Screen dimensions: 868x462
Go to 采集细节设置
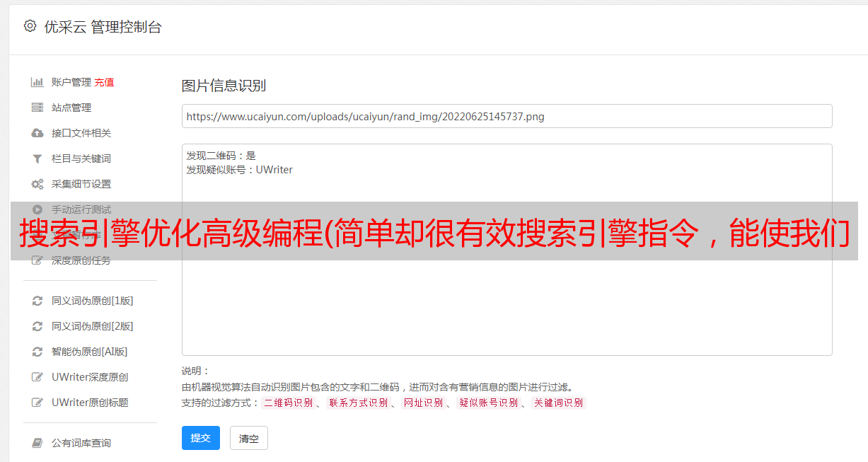(x=81, y=184)
